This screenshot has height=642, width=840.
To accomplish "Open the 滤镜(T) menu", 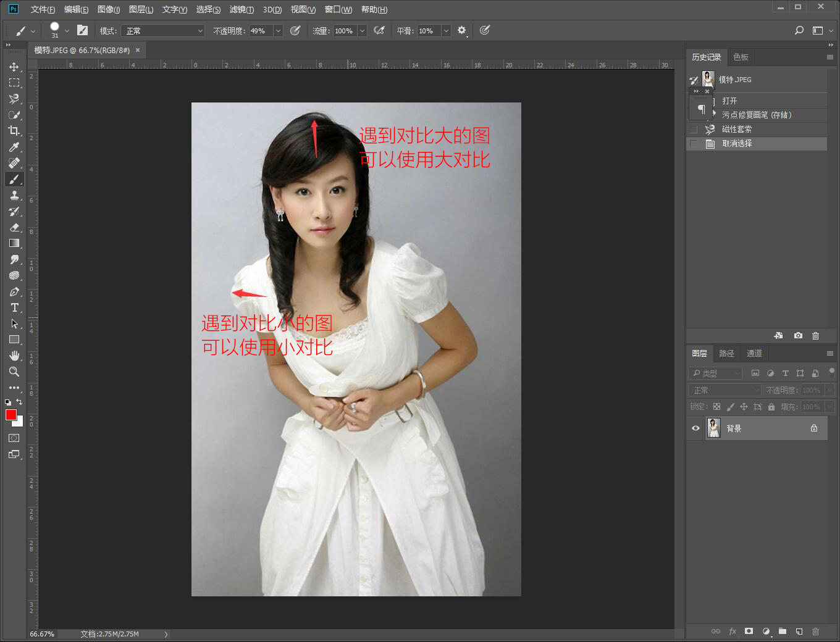I will pos(241,9).
